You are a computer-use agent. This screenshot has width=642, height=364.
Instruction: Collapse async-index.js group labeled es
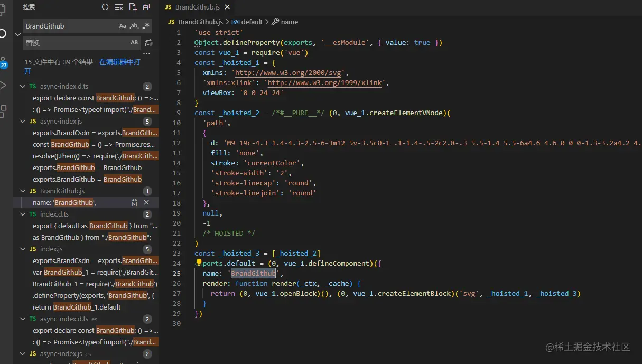pyautogui.click(x=23, y=353)
